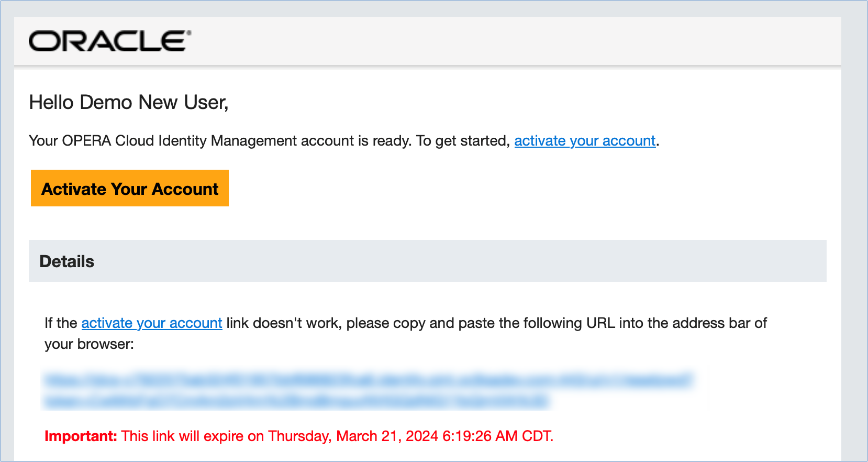Screen dimensions: 868x462
Task: Click the '6:19:26 AM CDT' expiry time
Action: (497, 436)
